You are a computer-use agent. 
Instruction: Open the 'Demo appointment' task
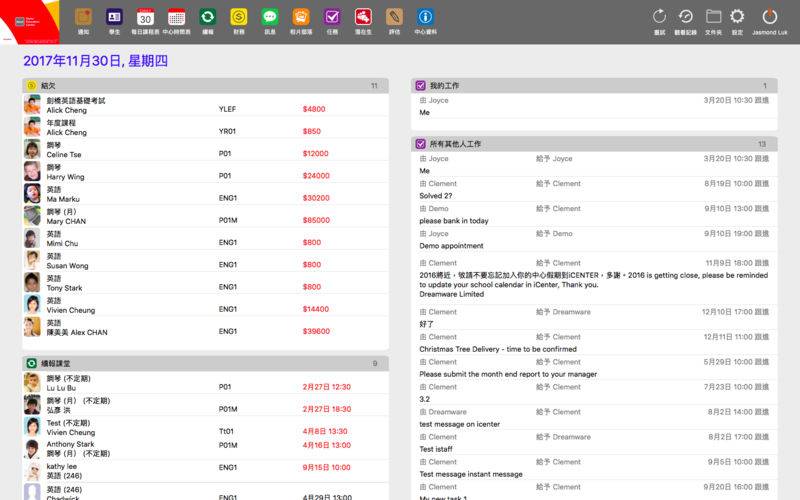click(x=451, y=246)
